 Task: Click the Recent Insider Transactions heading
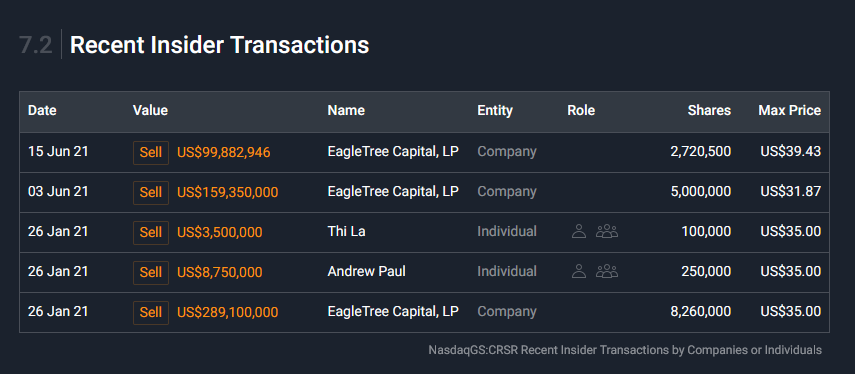[220, 45]
